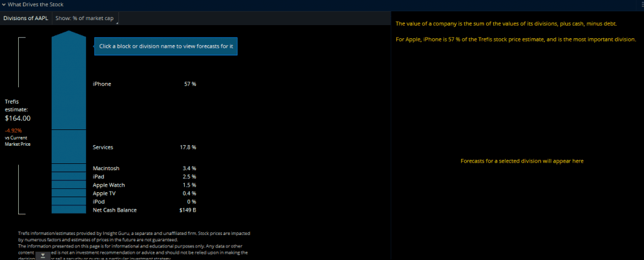The height and width of the screenshot is (260, 644).
Task: Click the scroll-down arrow icon over the disclaimer
Action: (x=43, y=256)
